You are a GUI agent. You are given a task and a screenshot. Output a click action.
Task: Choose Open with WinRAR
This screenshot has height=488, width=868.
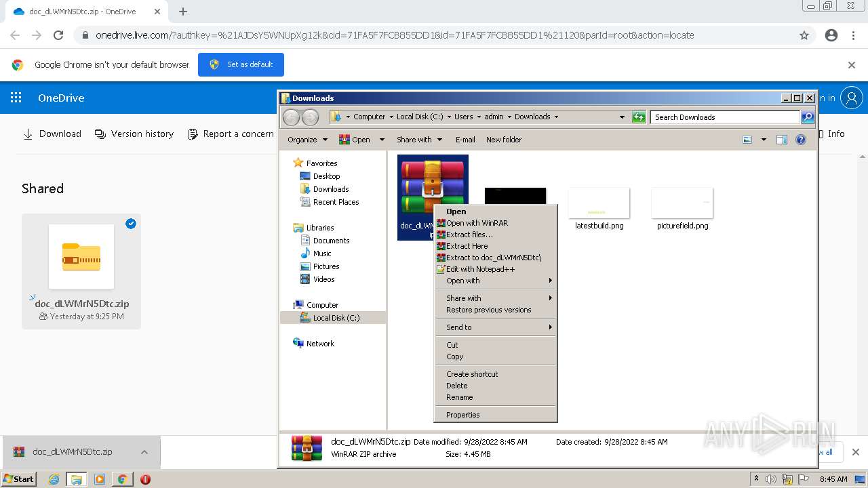[496, 223]
